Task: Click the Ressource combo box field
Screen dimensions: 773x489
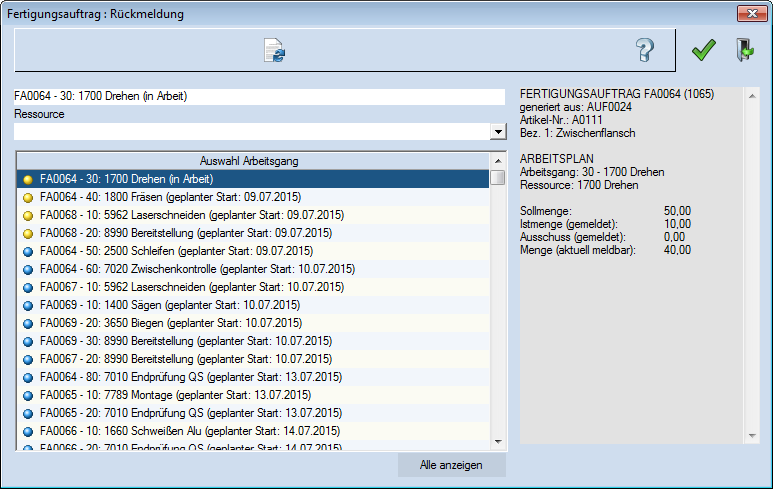Action: 250,131
